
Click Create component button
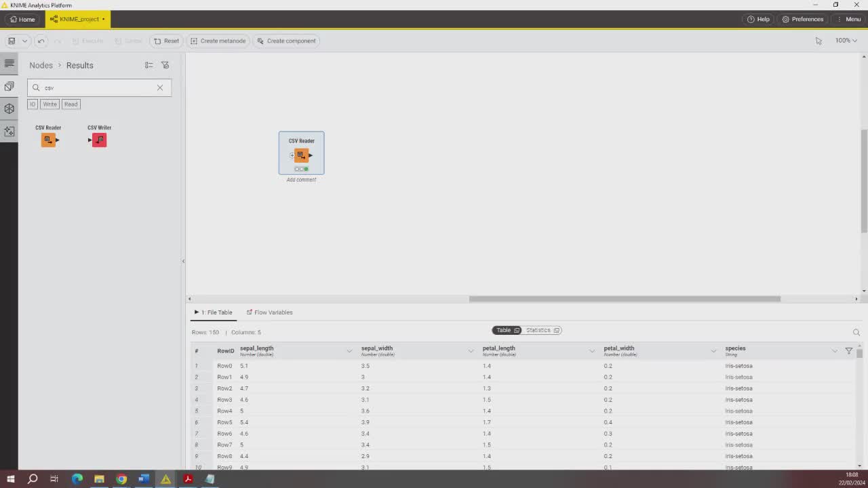point(286,41)
